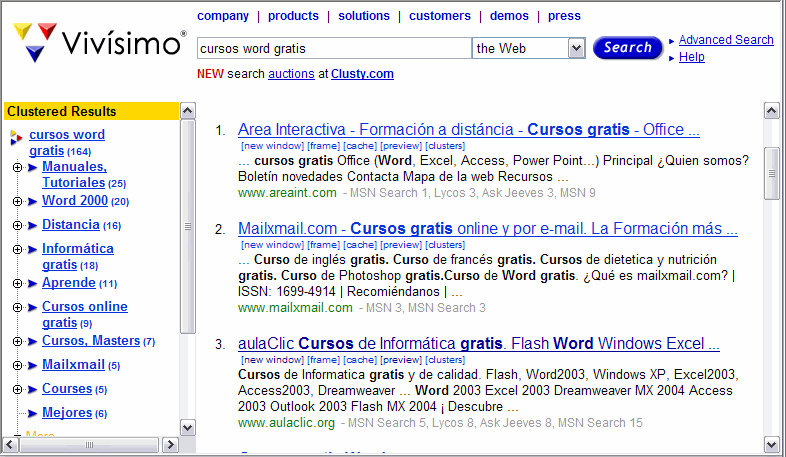
Task: Open the Help link
Action: (692, 57)
